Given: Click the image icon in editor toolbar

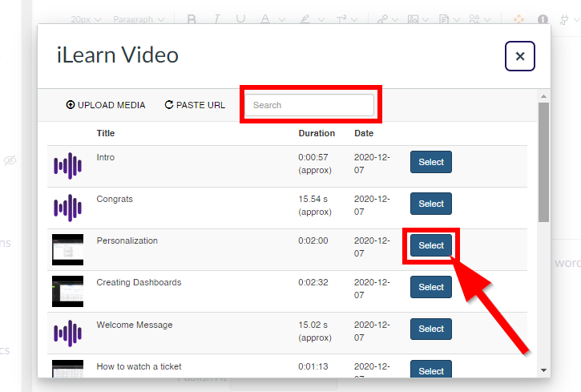Looking at the screenshot, I should 413,19.
